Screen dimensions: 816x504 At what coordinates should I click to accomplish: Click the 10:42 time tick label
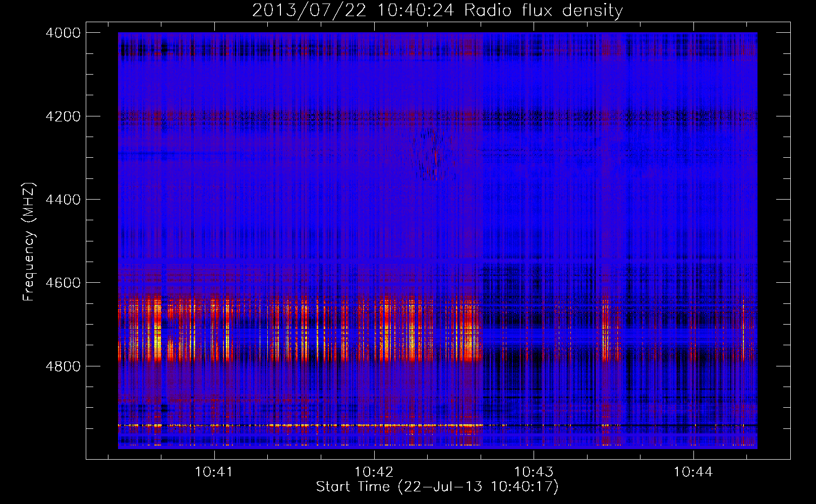(374, 472)
